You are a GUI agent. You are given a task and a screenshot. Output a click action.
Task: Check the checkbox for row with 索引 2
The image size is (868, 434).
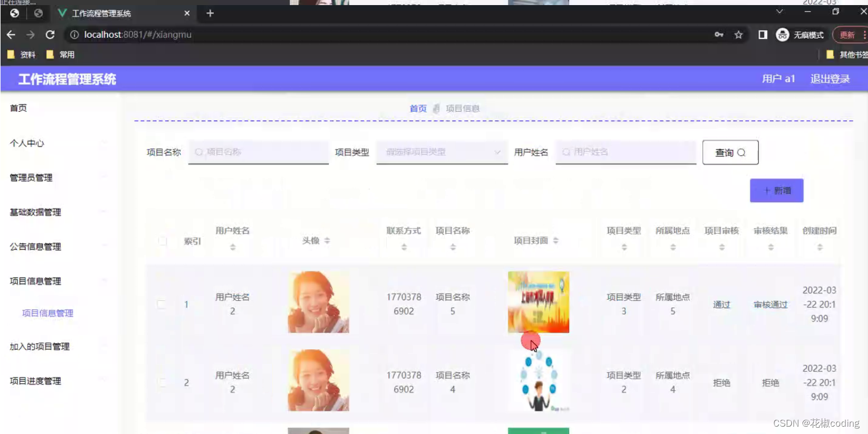coord(162,382)
